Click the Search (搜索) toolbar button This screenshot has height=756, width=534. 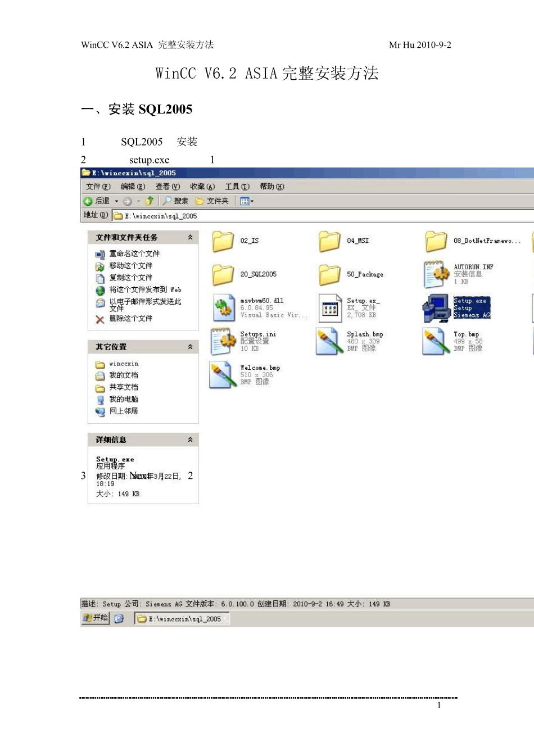(175, 201)
